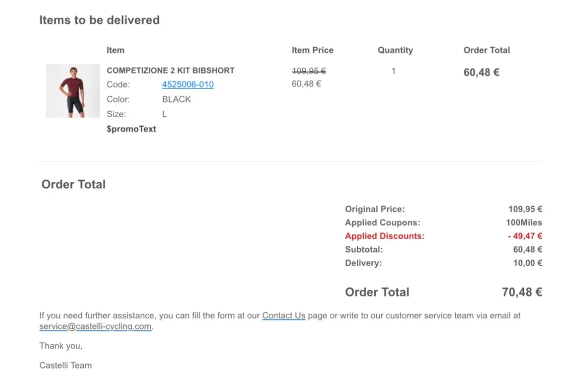Select the crossed-out 109,95 € item price
This screenshot has height=378, width=588.
click(309, 71)
